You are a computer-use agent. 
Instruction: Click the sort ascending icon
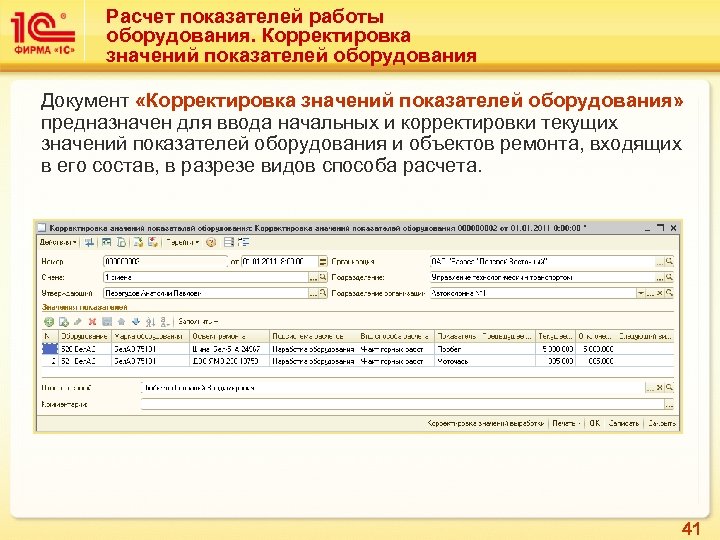click(x=150, y=322)
